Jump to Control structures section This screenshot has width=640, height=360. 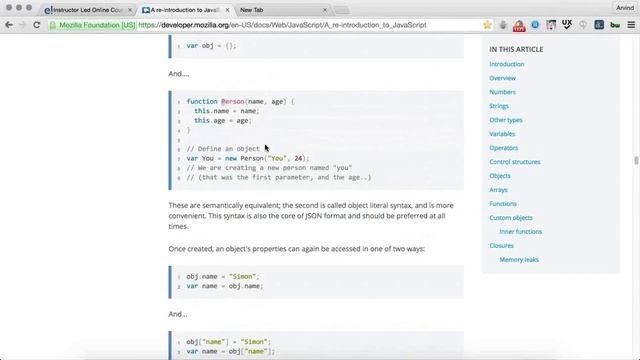(x=515, y=162)
